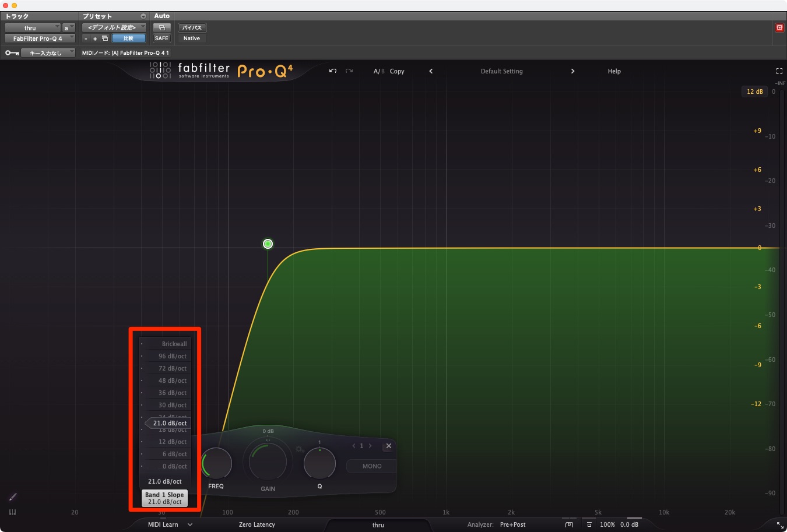Go to next preset arrow
787x532 pixels.
click(x=572, y=71)
